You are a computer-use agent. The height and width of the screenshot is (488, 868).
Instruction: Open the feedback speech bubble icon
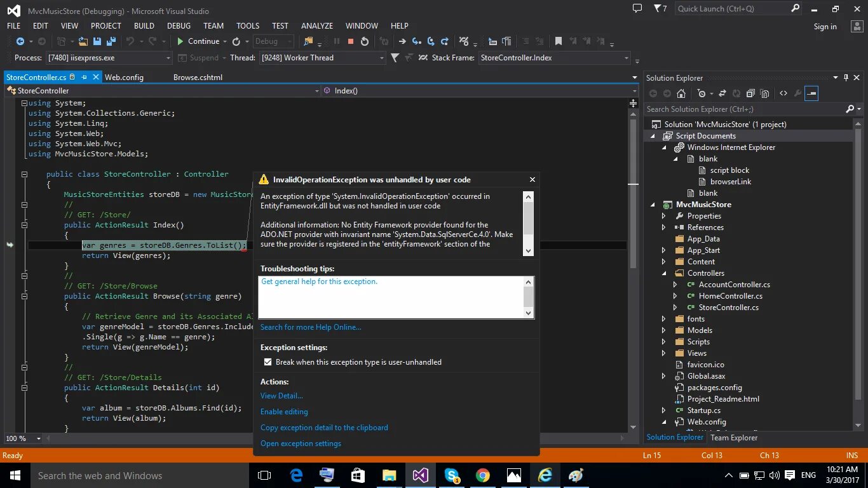coord(637,8)
